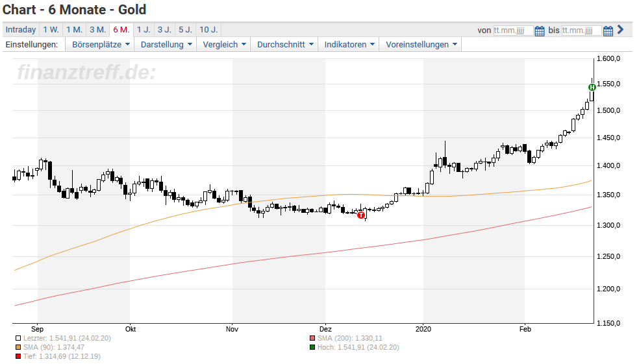Click 'Hoch: 1.541,91 (24.02.20)' legend text
The image size is (639, 364).
(x=358, y=347)
